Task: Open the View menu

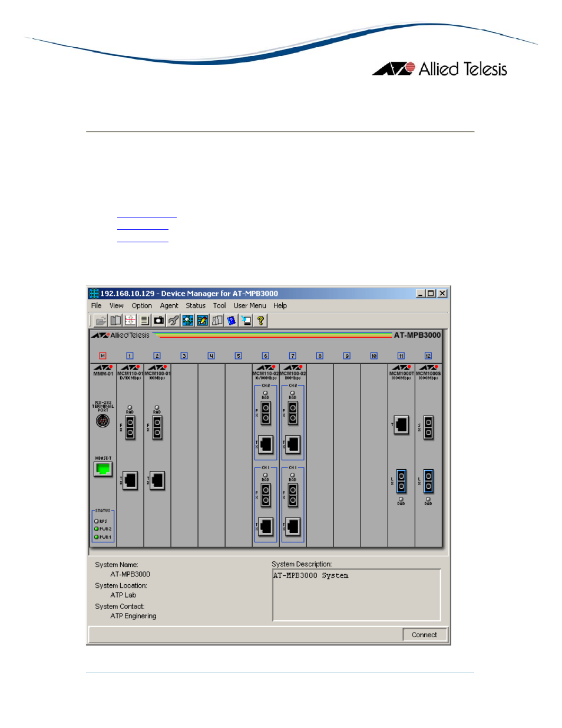Action: pos(117,306)
